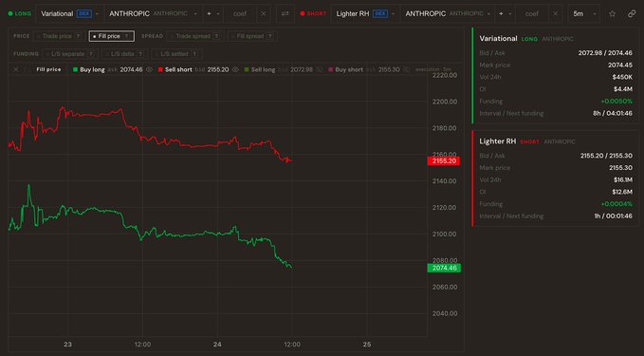Open short side ANTHROPIC symbol dropdown
The width and height of the screenshot is (644, 356).
(448, 13)
